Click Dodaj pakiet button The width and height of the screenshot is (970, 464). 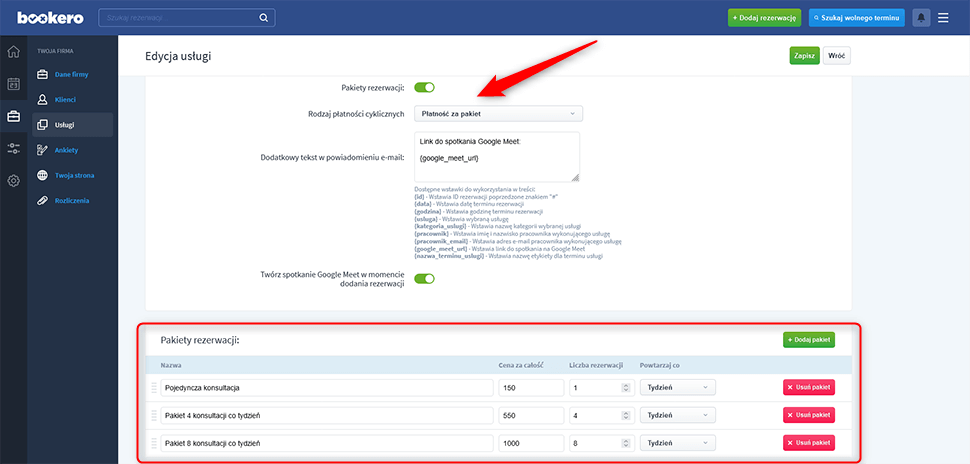click(x=809, y=340)
